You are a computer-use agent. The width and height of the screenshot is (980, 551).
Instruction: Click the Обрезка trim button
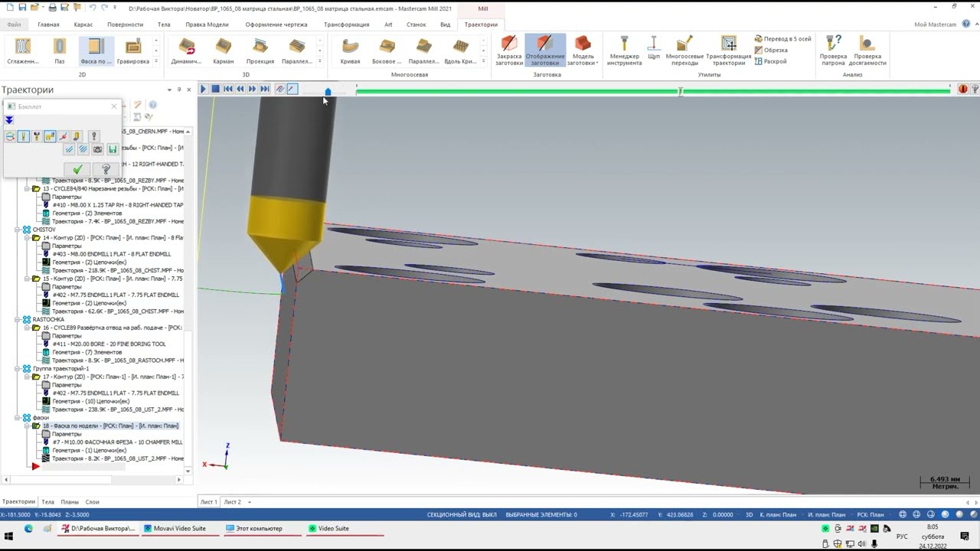[771, 50]
